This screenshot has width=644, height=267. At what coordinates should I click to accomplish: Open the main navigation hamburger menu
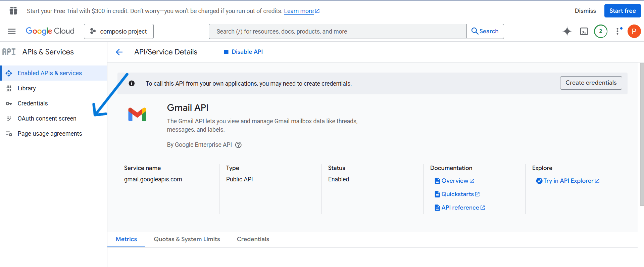12,31
